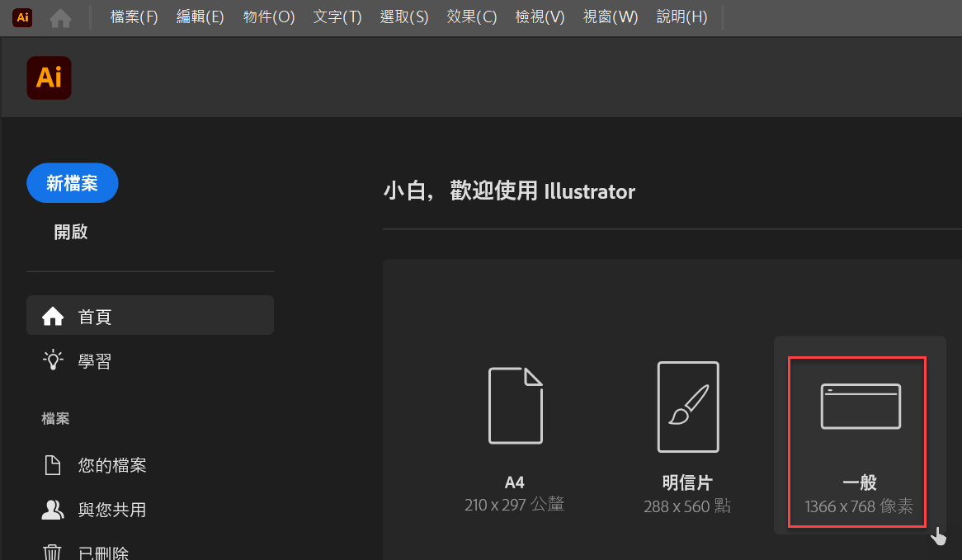Open the 檔案(F) menu
962x560 pixels.
134,17
